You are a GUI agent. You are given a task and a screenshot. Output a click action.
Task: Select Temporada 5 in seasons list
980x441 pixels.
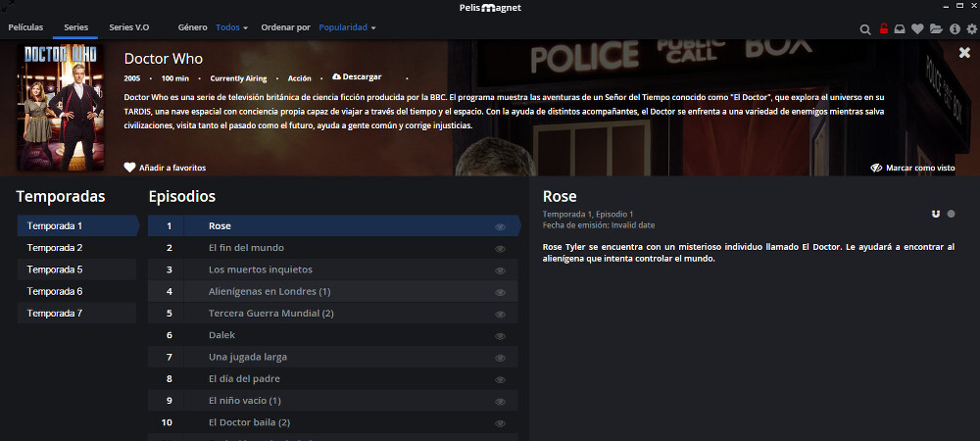coord(55,269)
